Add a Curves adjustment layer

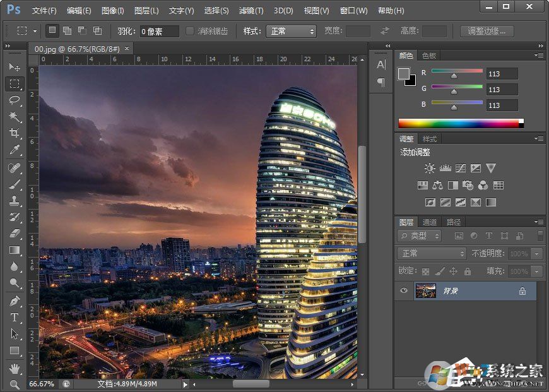pyautogui.click(x=460, y=168)
